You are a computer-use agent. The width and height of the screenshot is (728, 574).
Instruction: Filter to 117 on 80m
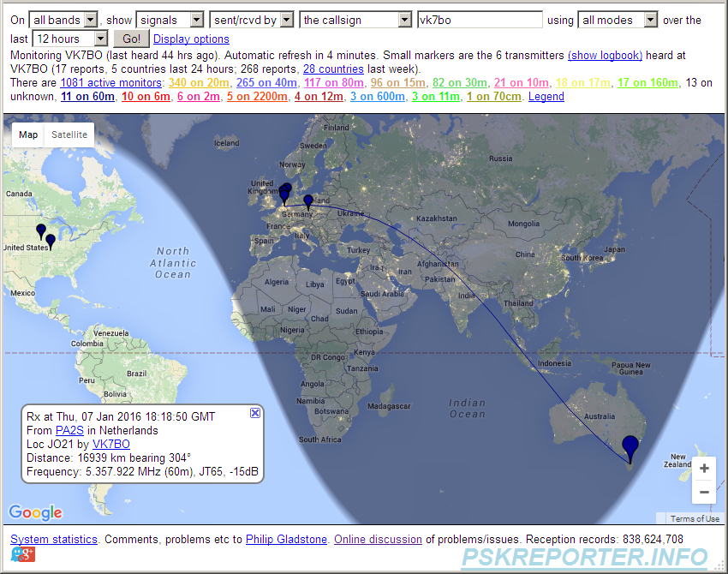pos(334,82)
